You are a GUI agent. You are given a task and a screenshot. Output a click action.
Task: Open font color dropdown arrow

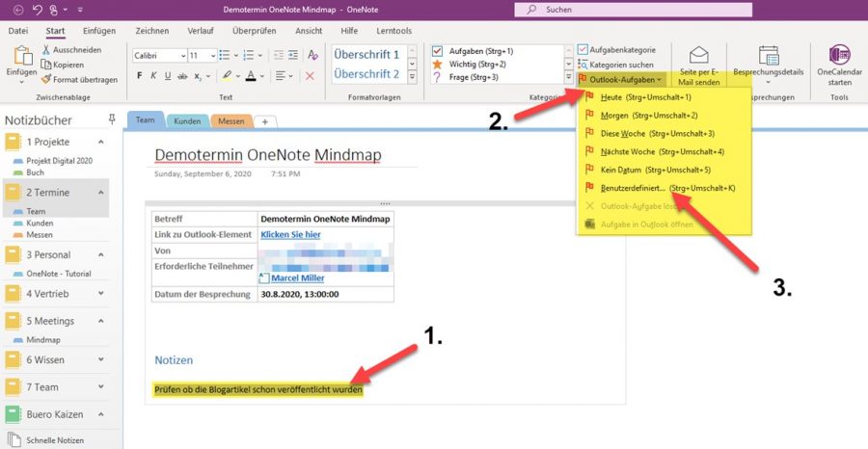(261, 76)
